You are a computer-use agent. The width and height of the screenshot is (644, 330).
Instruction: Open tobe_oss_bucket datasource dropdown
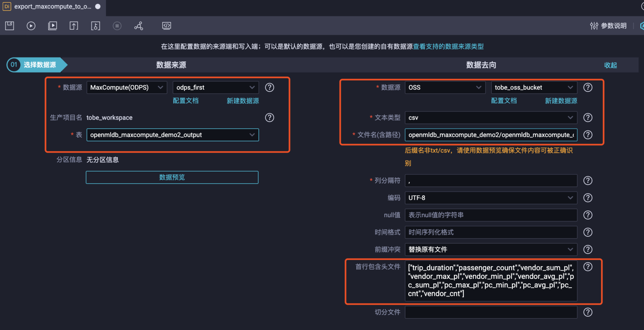click(534, 87)
